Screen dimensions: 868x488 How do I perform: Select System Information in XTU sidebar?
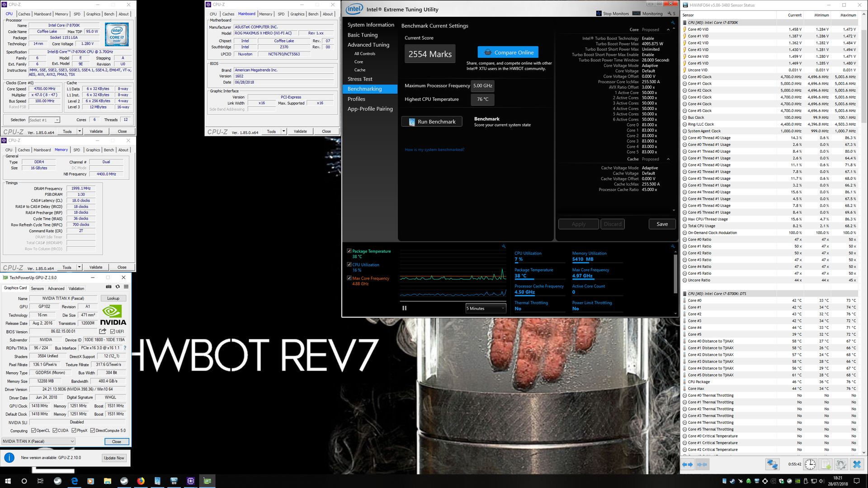(370, 25)
